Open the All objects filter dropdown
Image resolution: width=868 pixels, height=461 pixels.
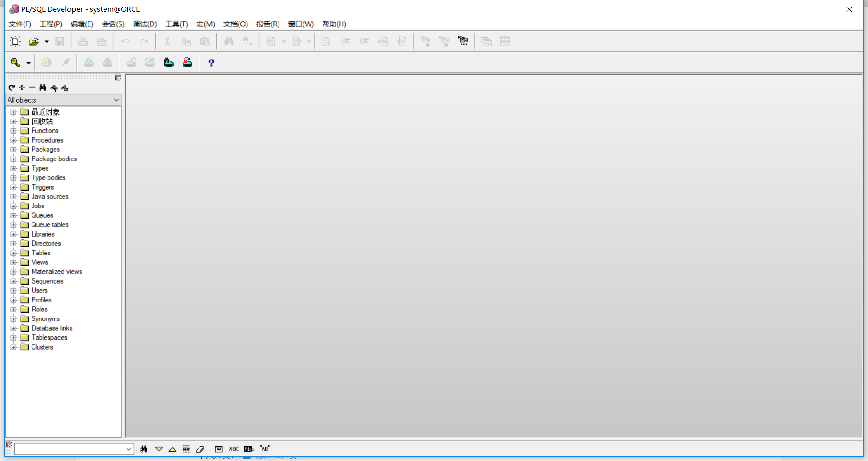[x=116, y=100]
